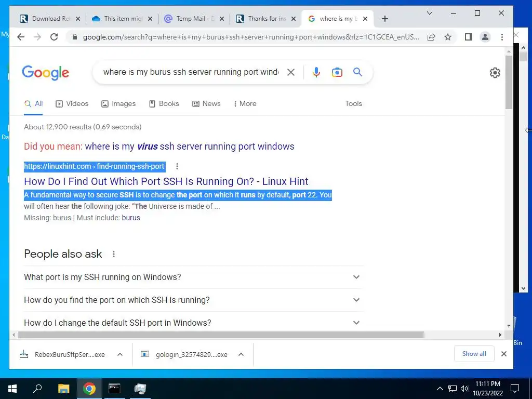This screenshot has width=532, height=399.
Task: Open Chrome three-dot menu
Action: pos(502,37)
